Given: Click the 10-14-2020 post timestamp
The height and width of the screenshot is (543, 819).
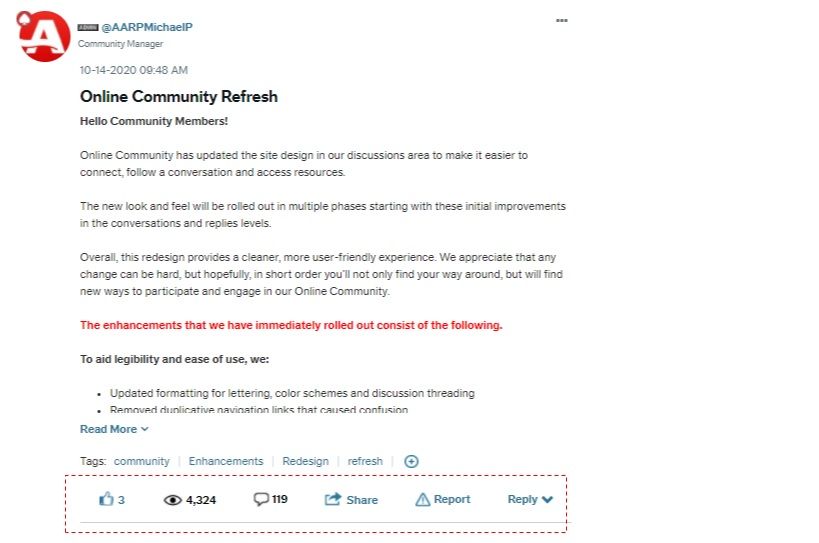Looking at the screenshot, I should 134,70.
